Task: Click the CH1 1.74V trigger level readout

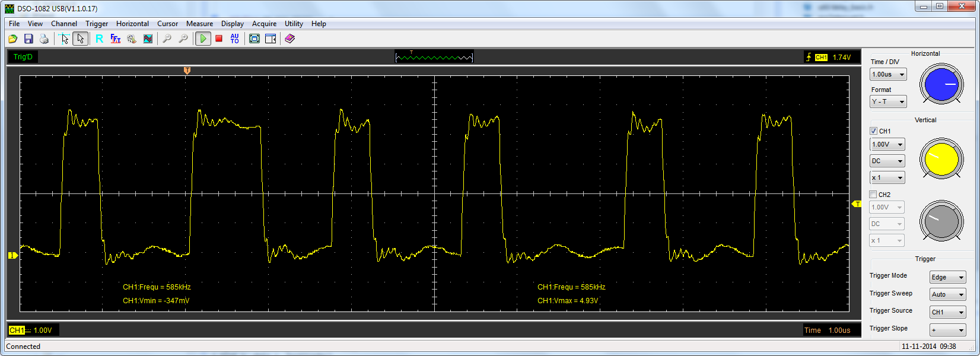Action: (x=832, y=58)
